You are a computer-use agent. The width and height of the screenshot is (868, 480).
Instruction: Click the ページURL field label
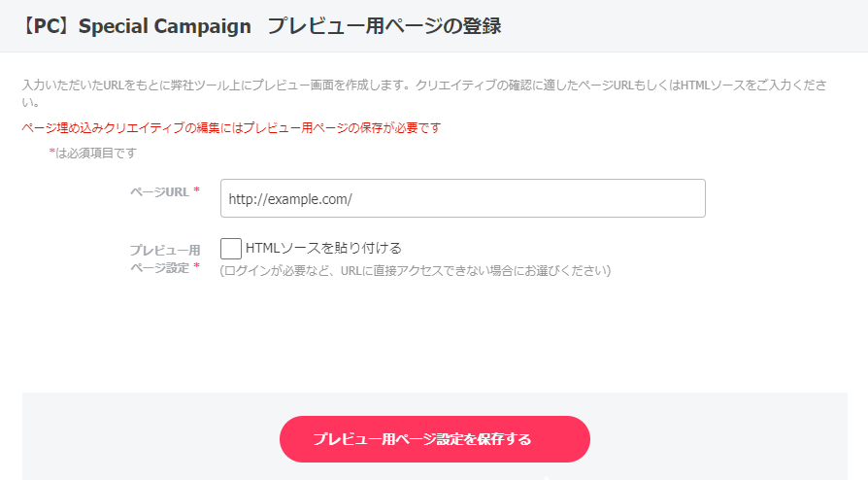(158, 192)
